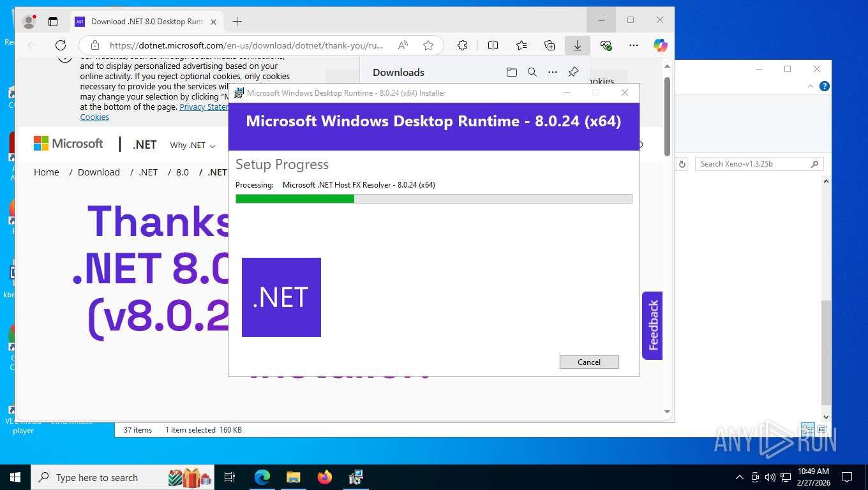This screenshot has height=490, width=868.
Task: Go to 8.0 breadcrumb
Action: point(183,172)
